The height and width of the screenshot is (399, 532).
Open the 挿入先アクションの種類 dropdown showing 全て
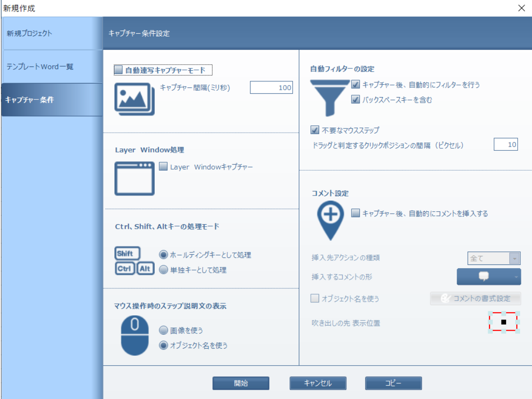click(x=493, y=258)
